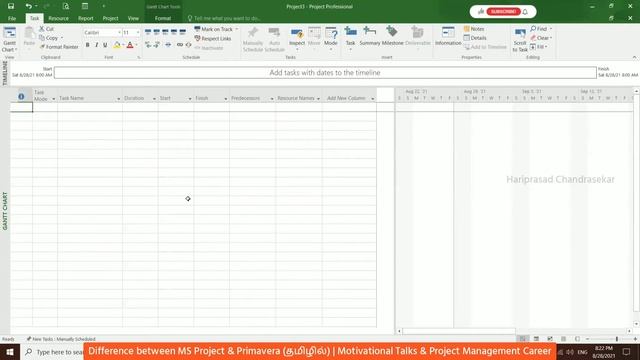Click the Windows taskbar search box
Screen dimensions: 640x360
pyautogui.click(x=53, y=351)
